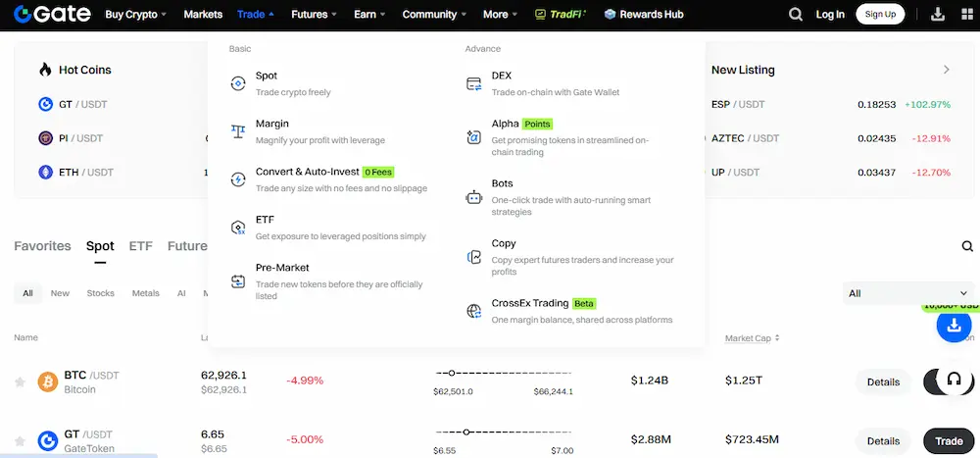Favorite GT with the star icon

pyautogui.click(x=20, y=441)
